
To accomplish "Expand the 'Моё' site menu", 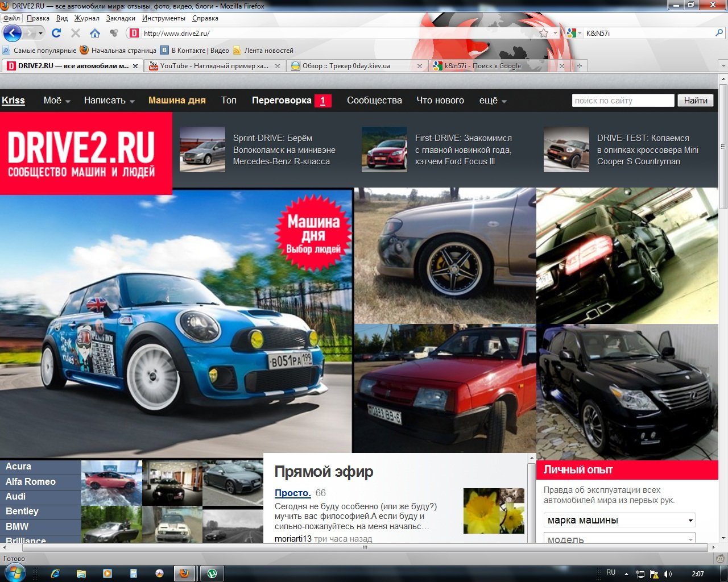I will point(57,101).
